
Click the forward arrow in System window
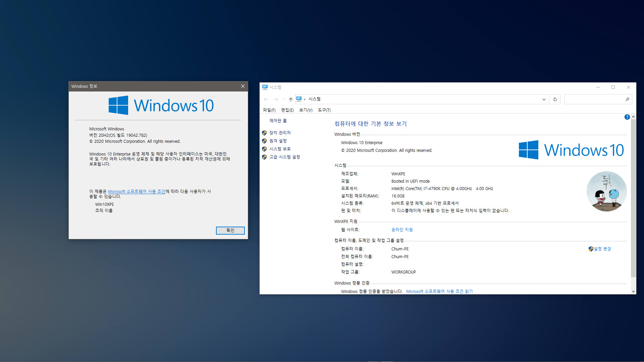pos(276,99)
